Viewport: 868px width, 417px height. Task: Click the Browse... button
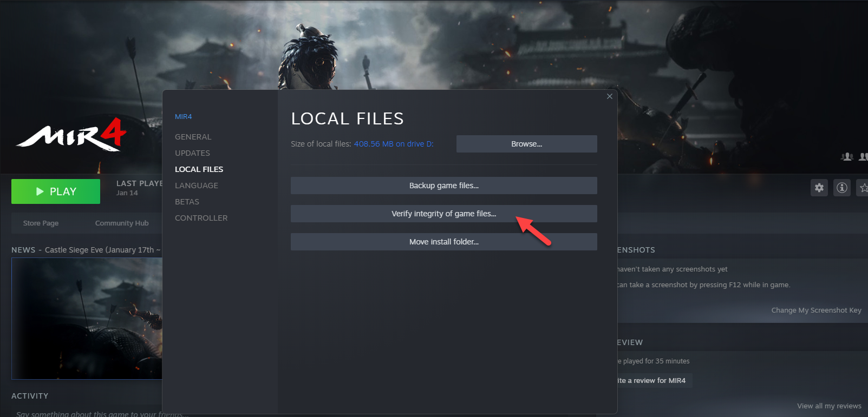526,144
